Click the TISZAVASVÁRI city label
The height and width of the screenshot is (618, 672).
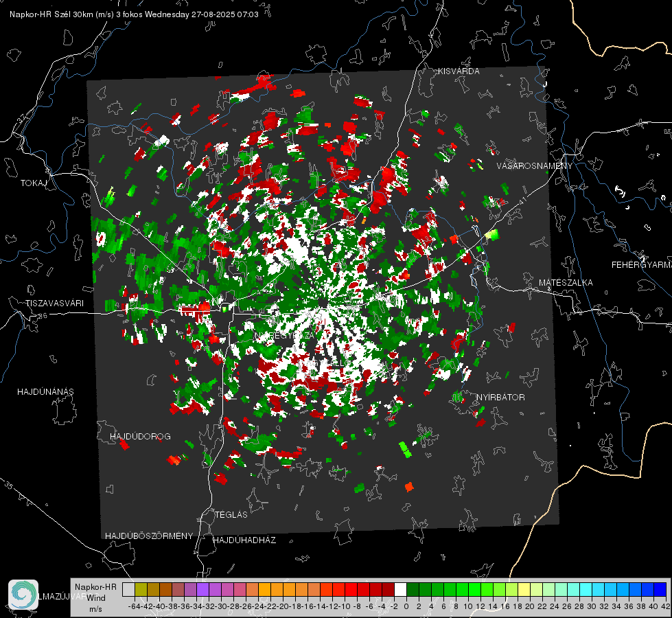pos(54,304)
